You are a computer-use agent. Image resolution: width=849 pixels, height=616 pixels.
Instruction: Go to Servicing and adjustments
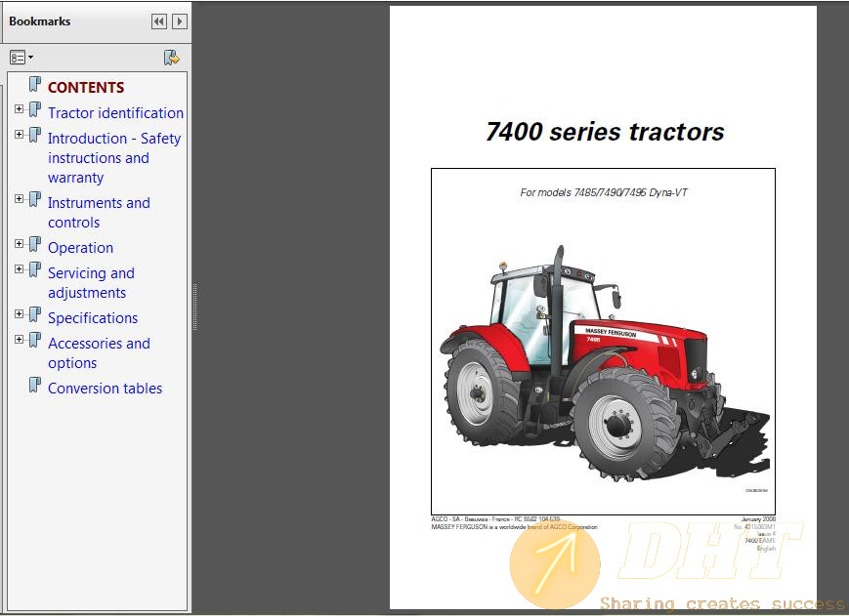[91, 283]
